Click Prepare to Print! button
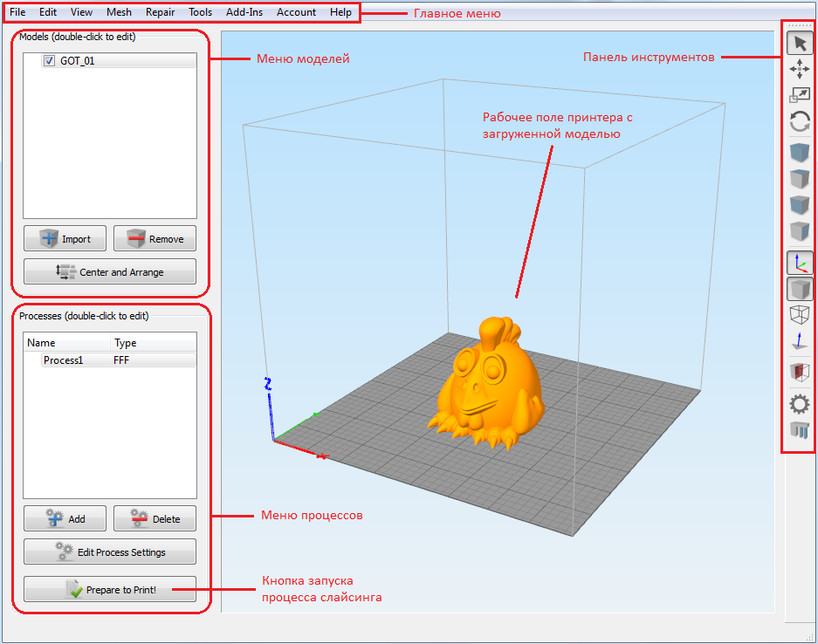The width and height of the screenshot is (818, 644). coord(110,589)
